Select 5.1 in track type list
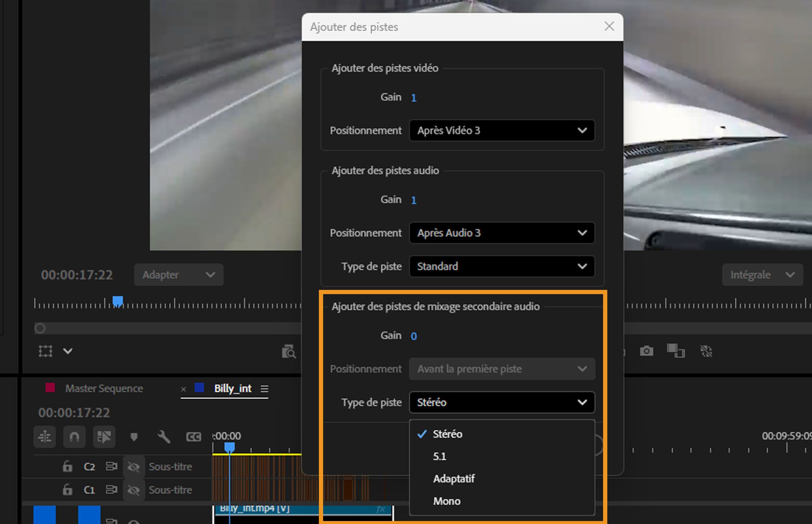The image size is (812, 524). pyautogui.click(x=440, y=456)
